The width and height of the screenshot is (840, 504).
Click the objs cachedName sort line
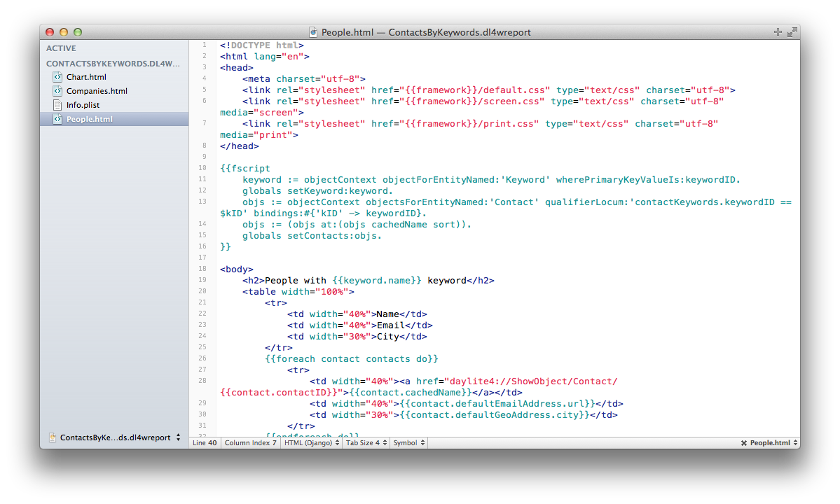point(357,225)
